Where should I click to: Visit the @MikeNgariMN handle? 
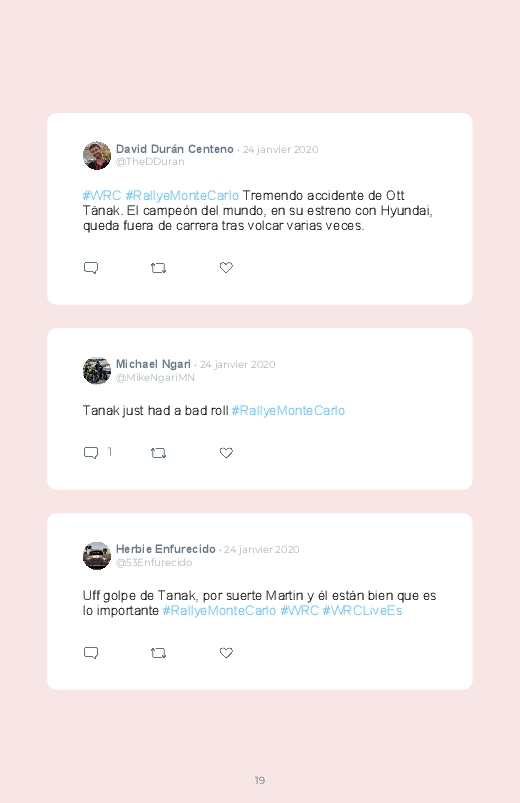[155, 377]
